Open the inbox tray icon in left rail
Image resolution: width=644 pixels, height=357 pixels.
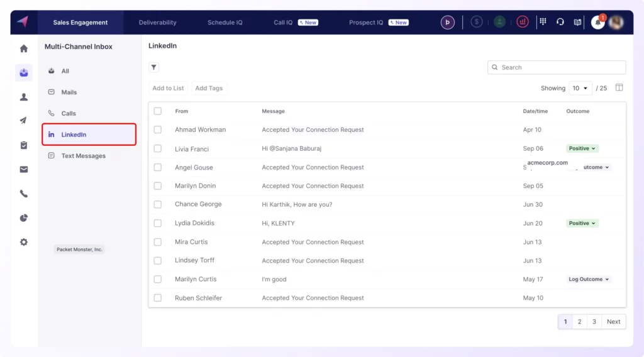(24, 73)
